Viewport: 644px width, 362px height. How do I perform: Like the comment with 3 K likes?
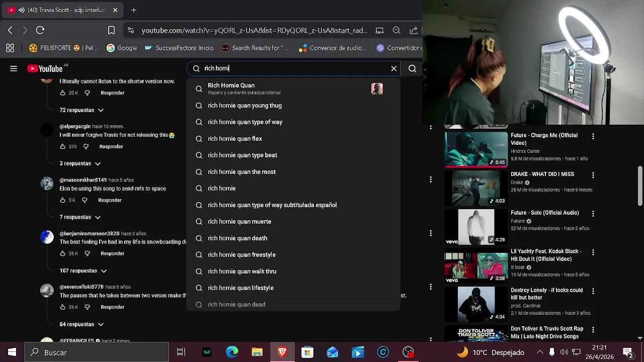click(x=63, y=200)
